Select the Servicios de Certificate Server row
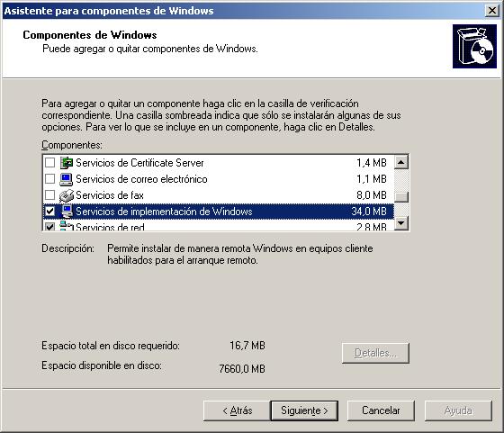 click(x=218, y=163)
